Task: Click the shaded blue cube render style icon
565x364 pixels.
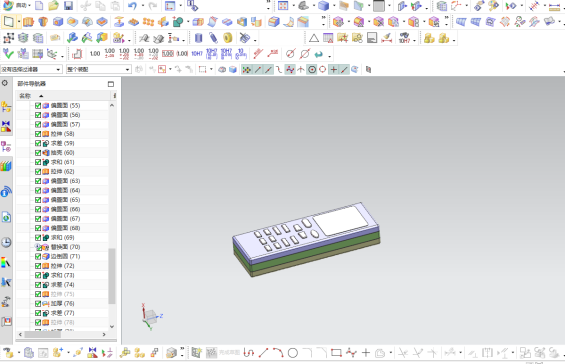Action: (x=324, y=5)
